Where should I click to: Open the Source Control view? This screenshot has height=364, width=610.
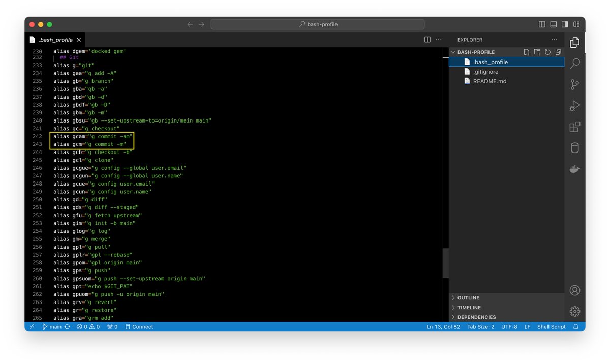[x=575, y=84]
